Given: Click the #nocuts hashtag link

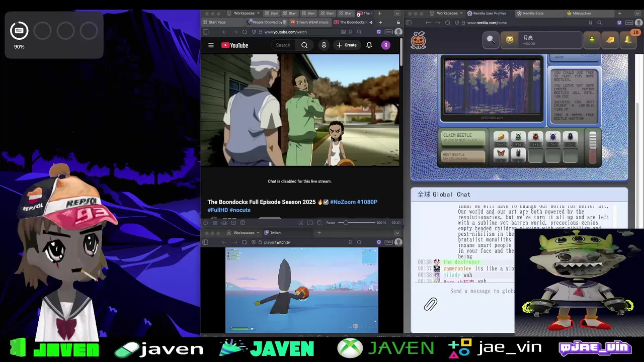Looking at the screenshot, I should tap(240, 210).
